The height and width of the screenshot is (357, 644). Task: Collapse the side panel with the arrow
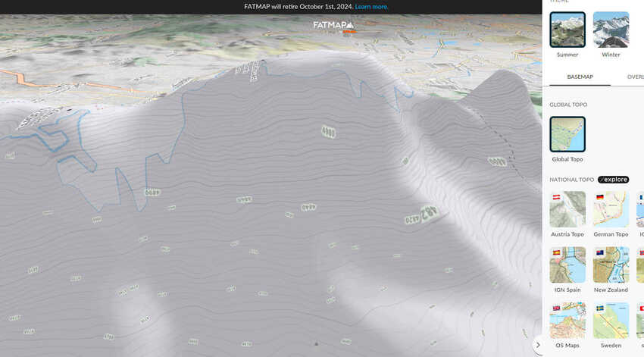tap(538, 345)
